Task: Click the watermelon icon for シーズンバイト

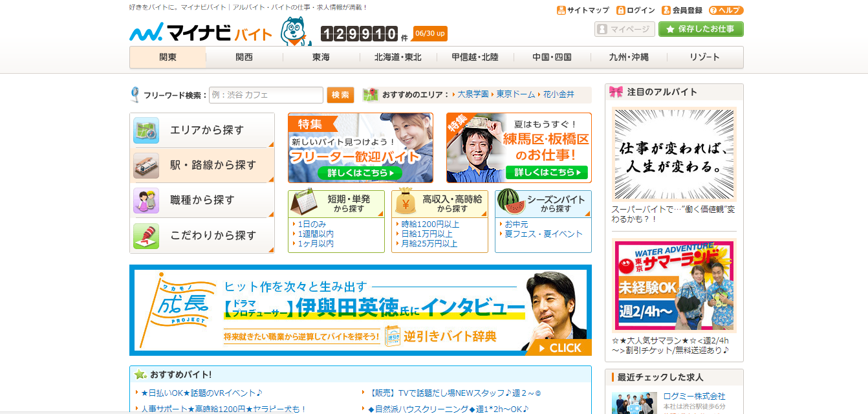Action: tap(510, 202)
